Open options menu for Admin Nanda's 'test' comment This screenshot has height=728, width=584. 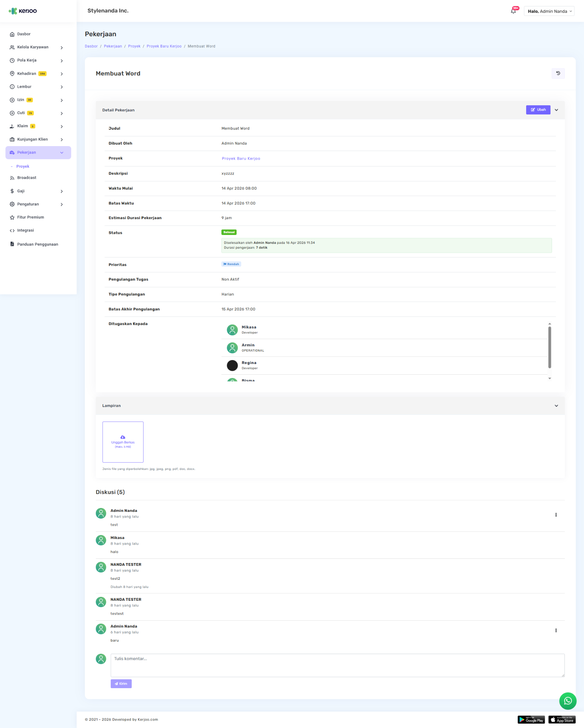[x=556, y=515]
